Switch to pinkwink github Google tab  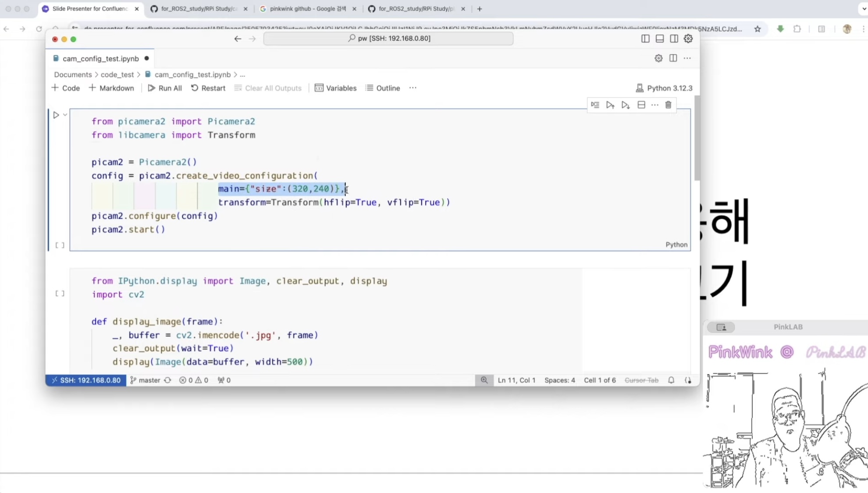coord(307,9)
